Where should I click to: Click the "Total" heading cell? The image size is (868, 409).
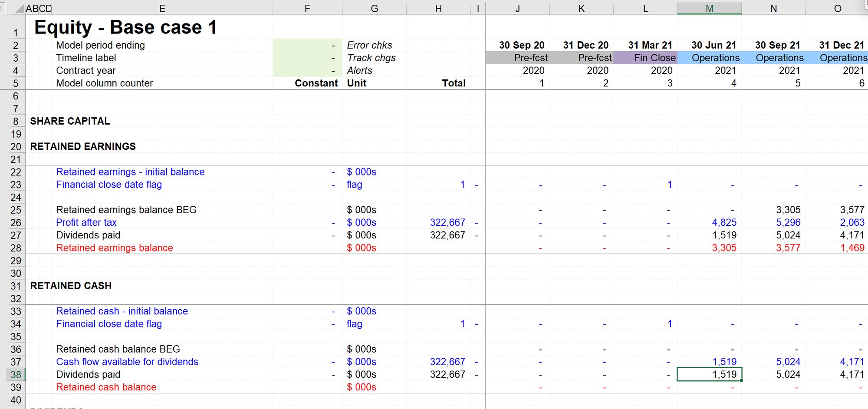point(454,83)
